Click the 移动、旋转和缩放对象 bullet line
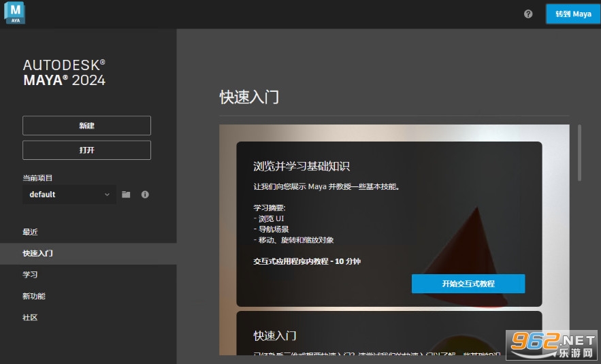Viewport: 601px width, 364px height. [293, 240]
